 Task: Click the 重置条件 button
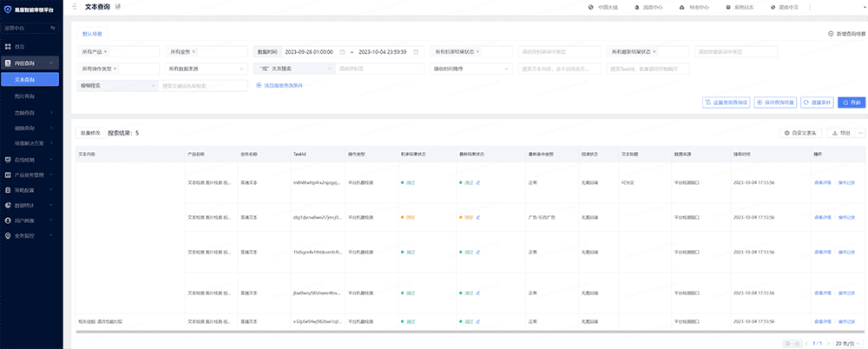(816, 102)
